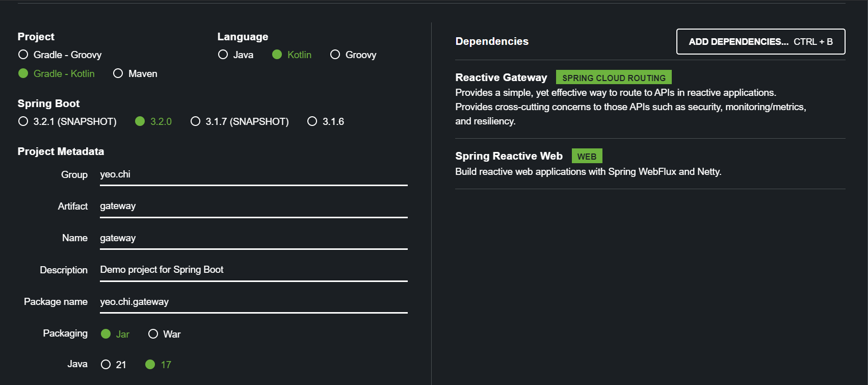This screenshot has width=868, height=385.
Task: Click the Dependencies heading
Action: 492,41
